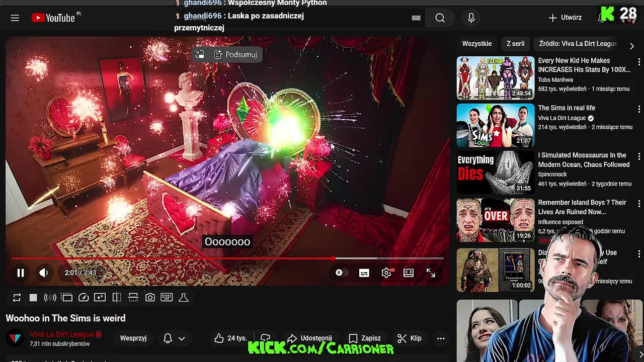Click the Wesprzyj support button
The width and height of the screenshot is (644, 362).
(133, 338)
